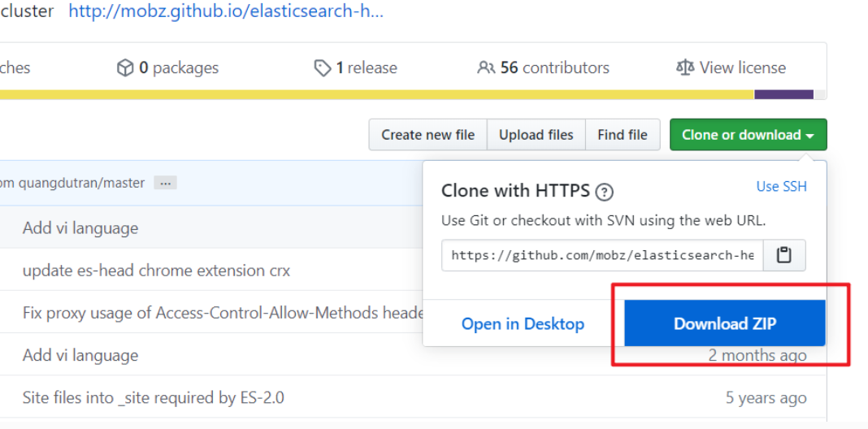Click the '2 months ago' timestamp
This screenshot has width=868, height=429.
coord(757,355)
